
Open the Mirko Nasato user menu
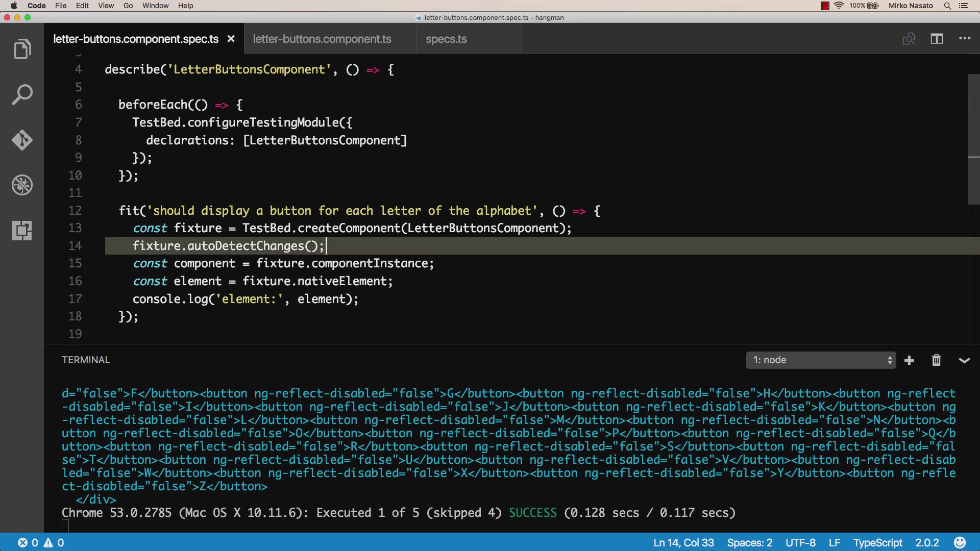point(911,6)
